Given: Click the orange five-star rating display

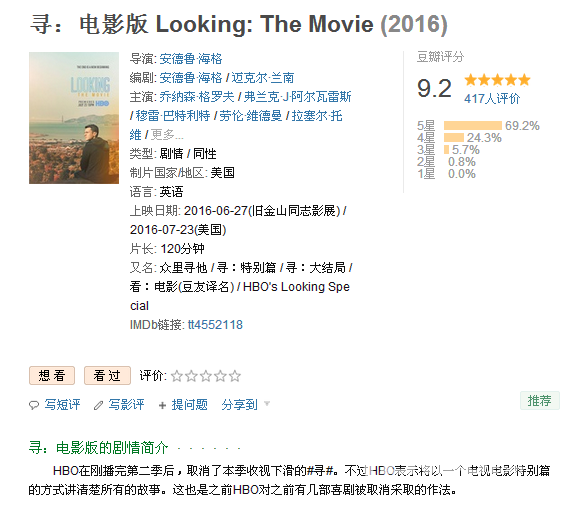Looking at the screenshot, I should click(497, 80).
